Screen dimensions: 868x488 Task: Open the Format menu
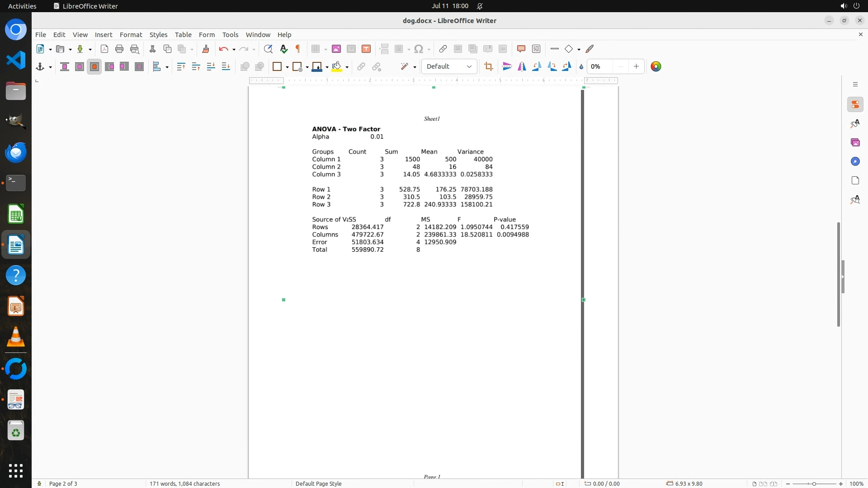tap(131, 34)
